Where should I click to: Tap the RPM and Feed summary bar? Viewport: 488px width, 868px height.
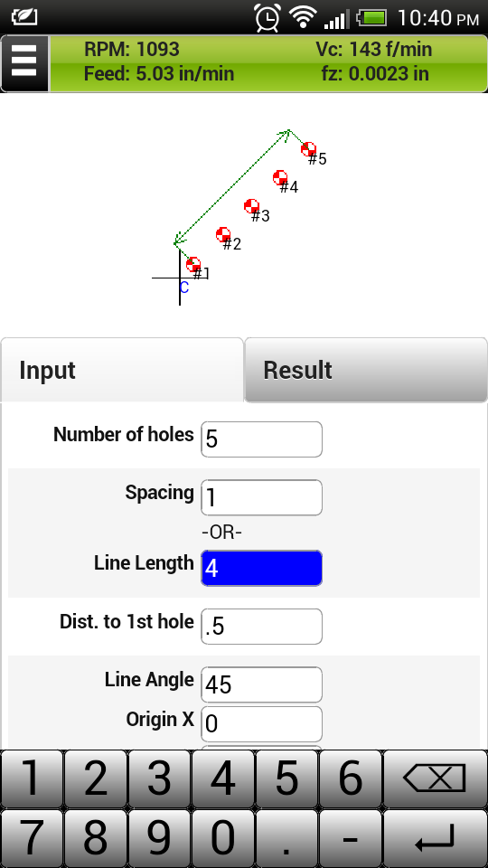(268, 63)
